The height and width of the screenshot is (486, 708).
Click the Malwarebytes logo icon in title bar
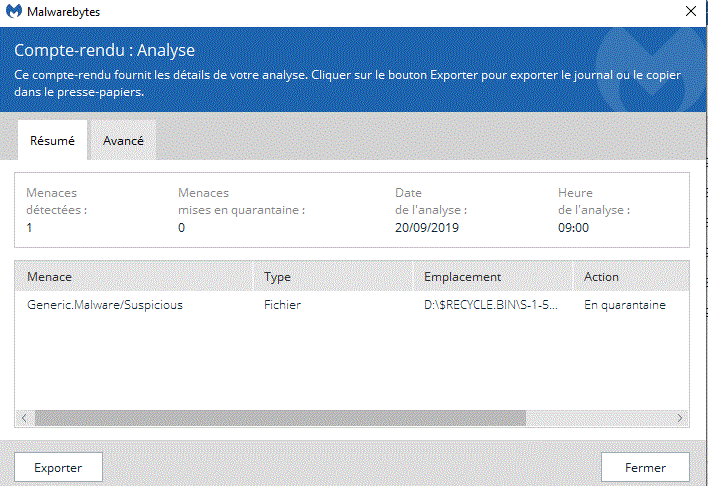14,11
